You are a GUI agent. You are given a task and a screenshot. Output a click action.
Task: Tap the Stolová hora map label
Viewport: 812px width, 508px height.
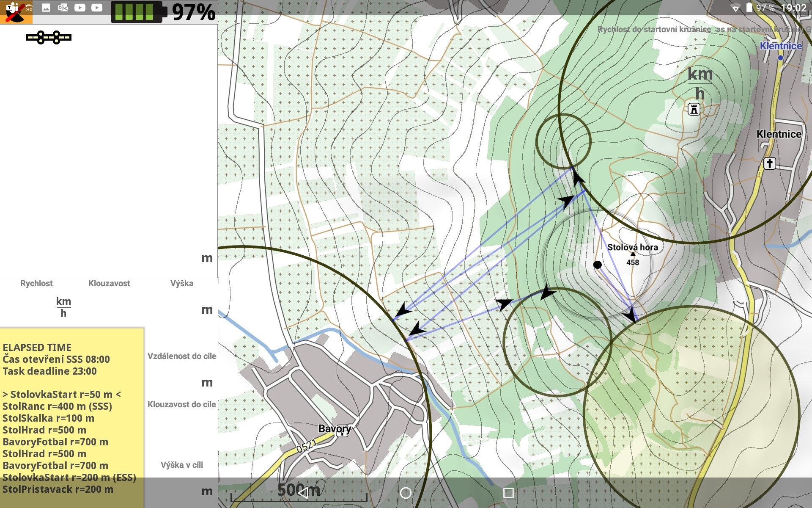[633, 247]
